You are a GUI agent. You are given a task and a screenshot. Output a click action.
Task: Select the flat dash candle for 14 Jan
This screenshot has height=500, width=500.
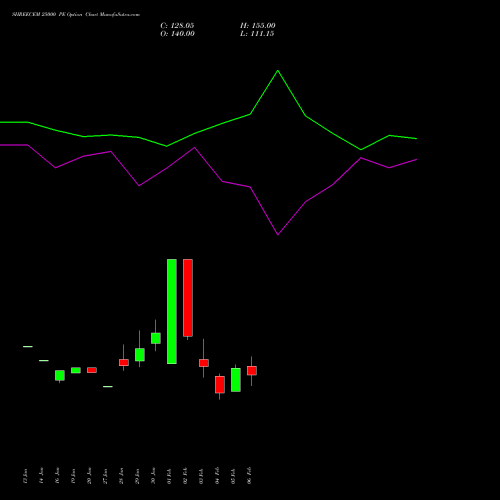pyautogui.click(x=44, y=361)
